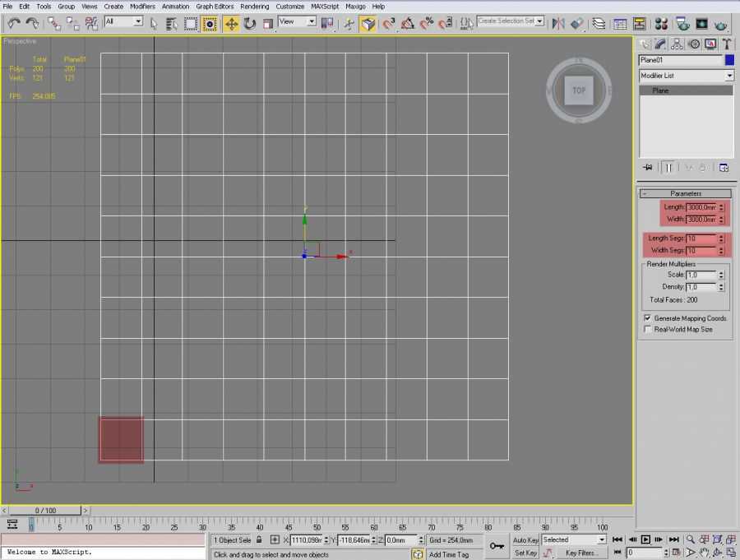Open the Mirror tool
Screen dimensions: 740x560
coord(557,24)
